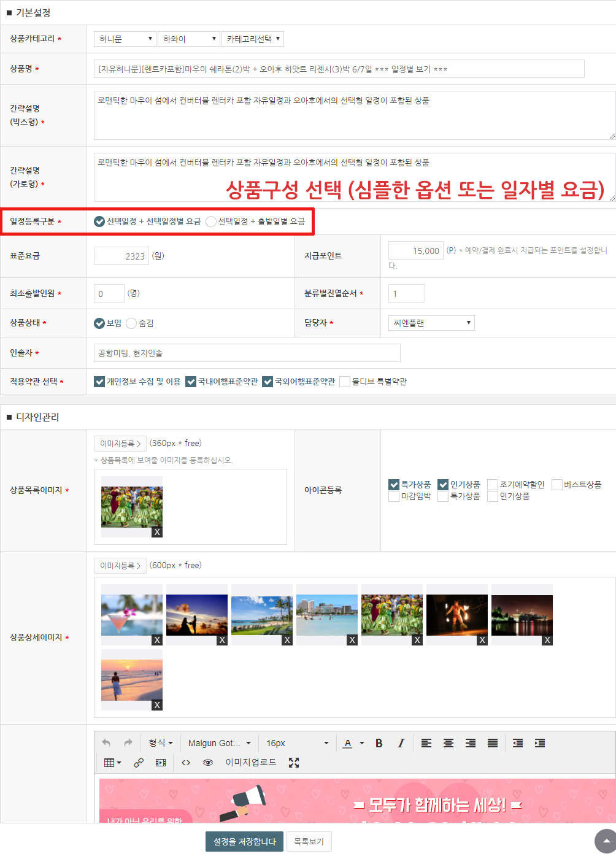Increase indent in the editor toolbar

coord(540,743)
